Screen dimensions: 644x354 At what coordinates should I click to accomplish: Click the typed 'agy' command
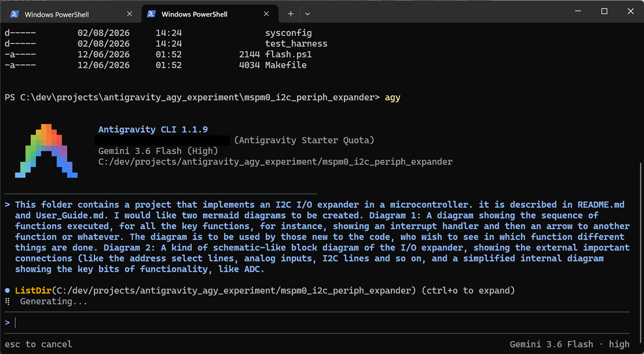(392, 98)
